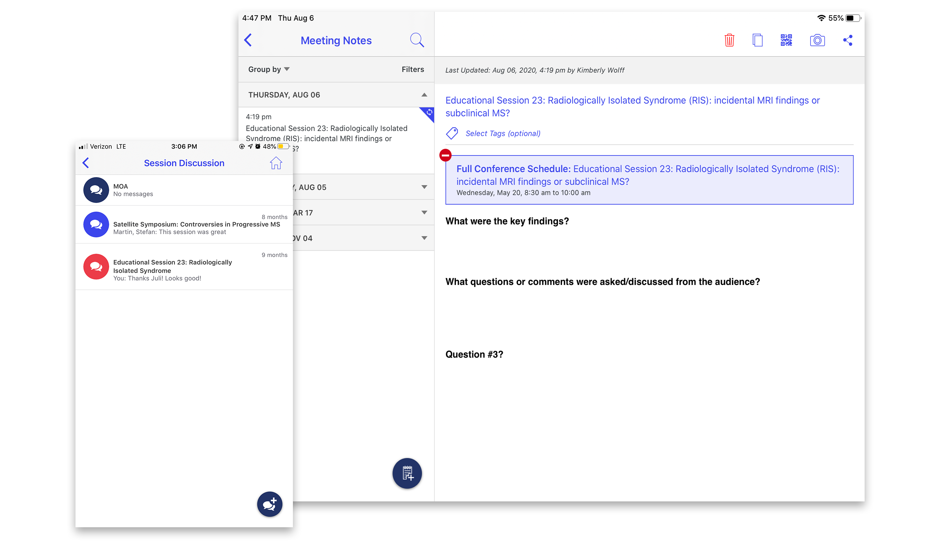Viewport: 937px width, 560px height.
Task: Click Select Tags (optional) link
Action: [x=503, y=133]
